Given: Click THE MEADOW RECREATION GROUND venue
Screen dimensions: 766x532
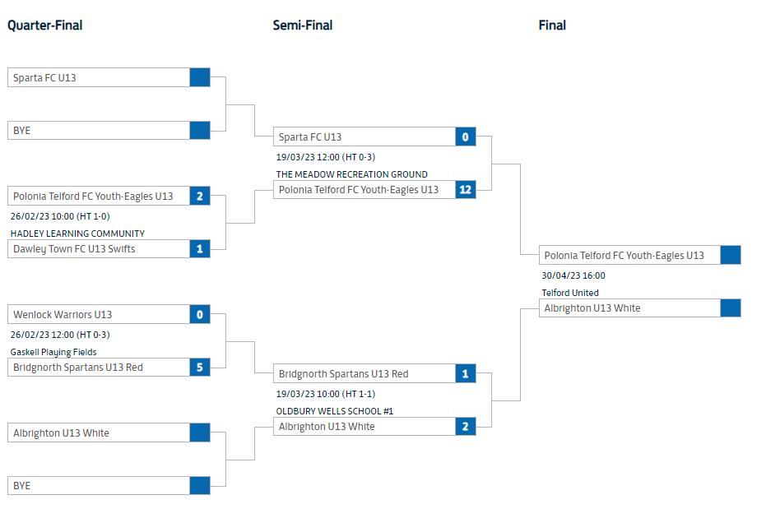Looking at the screenshot, I should pyautogui.click(x=351, y=174).
